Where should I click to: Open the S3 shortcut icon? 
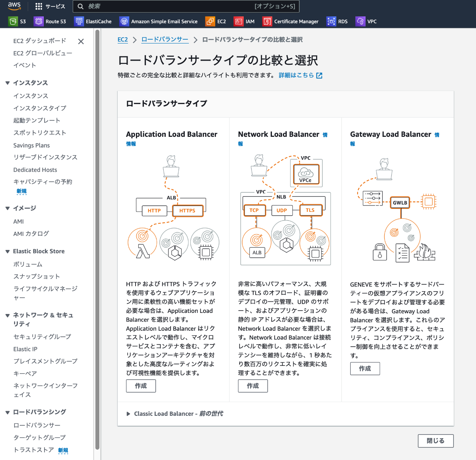click(x=13, y=21)
